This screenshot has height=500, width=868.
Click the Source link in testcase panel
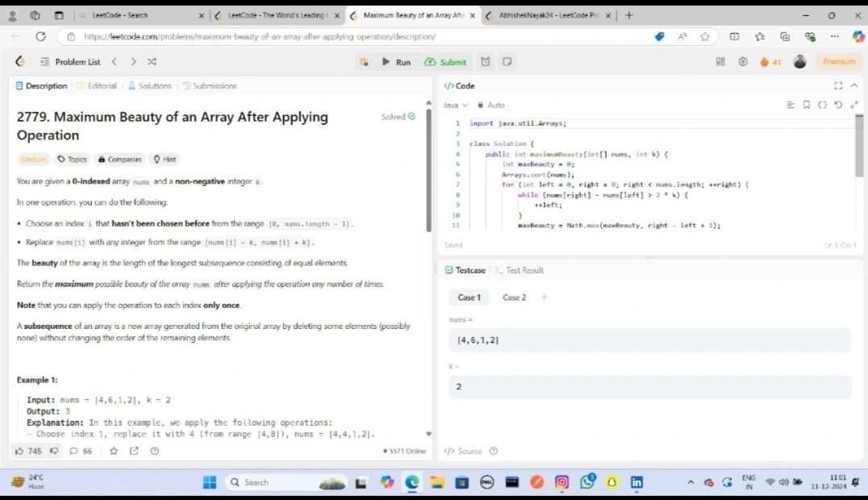point(463,452)
